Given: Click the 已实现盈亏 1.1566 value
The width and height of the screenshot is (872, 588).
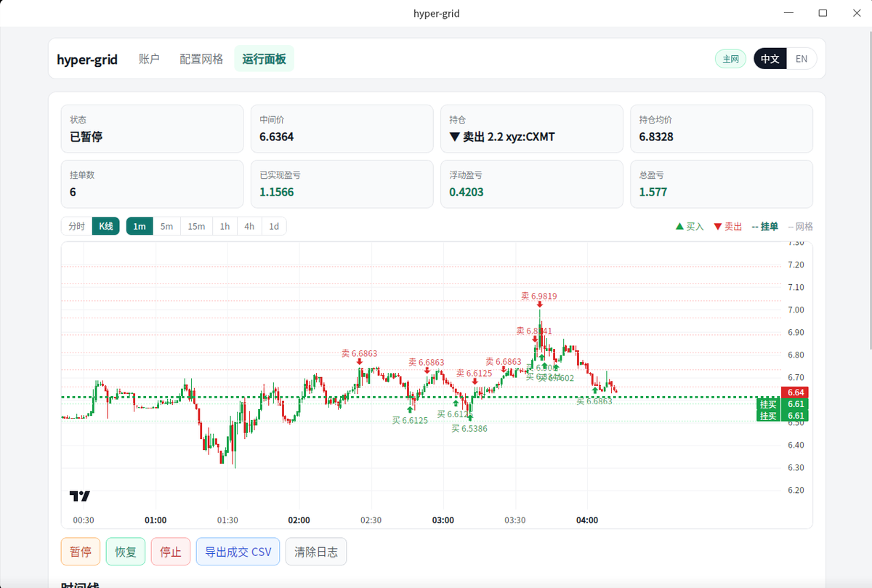Looking at the screenshot, I should tap(277, 192).
